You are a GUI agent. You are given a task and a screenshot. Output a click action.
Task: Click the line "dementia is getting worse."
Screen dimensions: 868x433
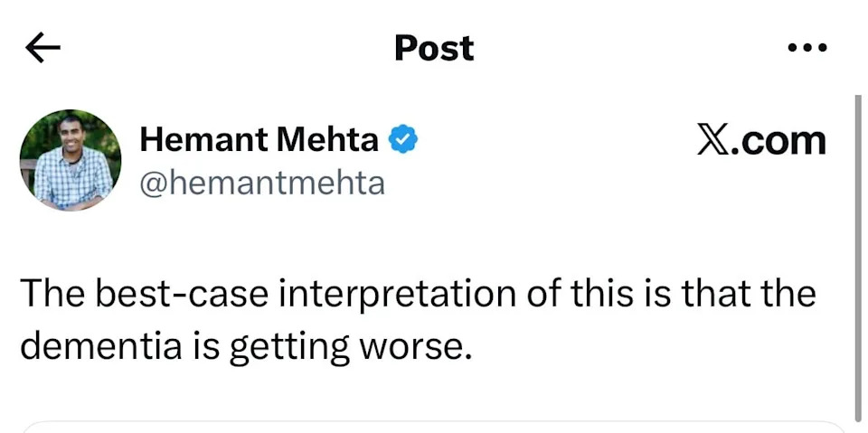pyautogui.click(x=246, y=347)
